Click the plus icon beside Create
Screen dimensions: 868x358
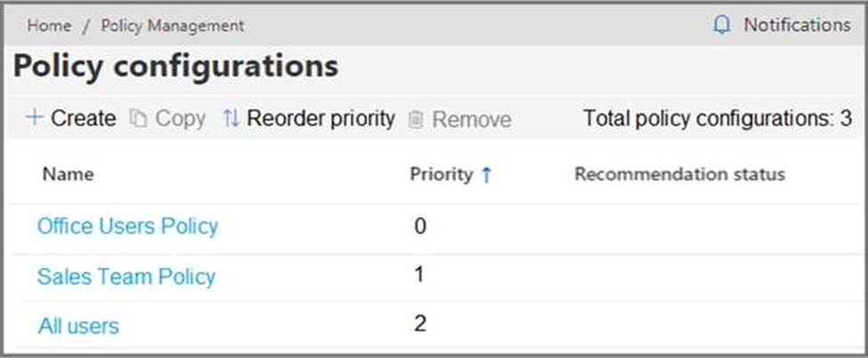(x=35, y=118)
